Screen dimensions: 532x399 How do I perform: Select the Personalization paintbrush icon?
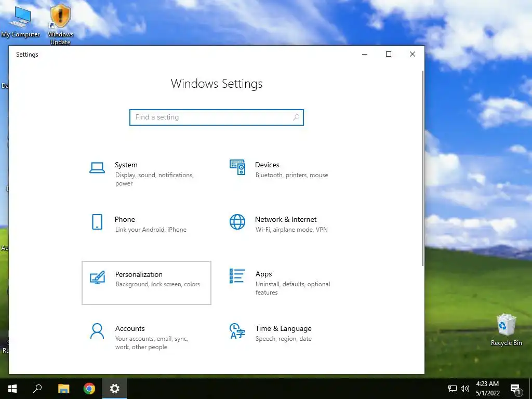97,277
